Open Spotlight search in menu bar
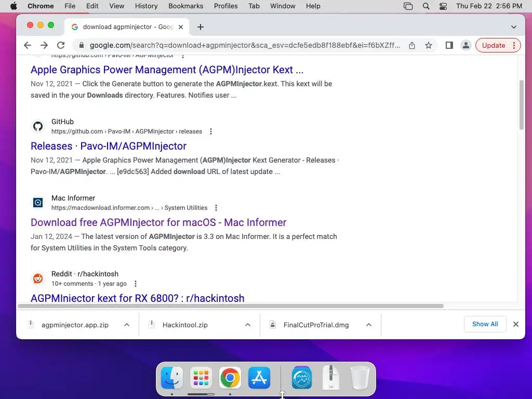532x399 pixels. 426,6
